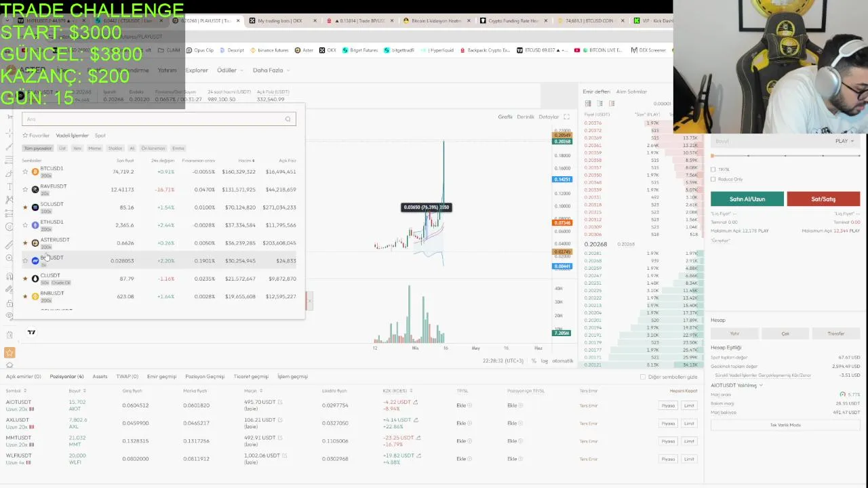868x488 pixels.
Task: Unfavorite SOLUSDT via its star
Action: (25, 207)
